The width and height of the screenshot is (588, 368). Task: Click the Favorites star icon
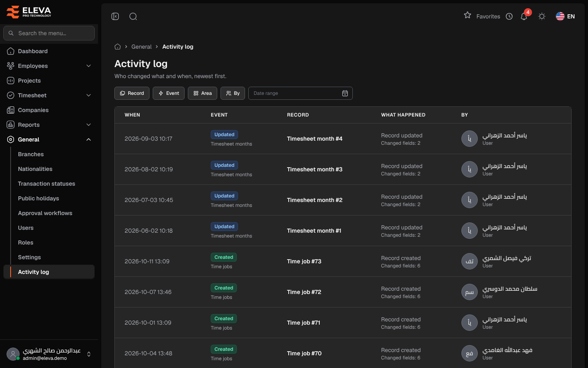click(x=468, y=15)
